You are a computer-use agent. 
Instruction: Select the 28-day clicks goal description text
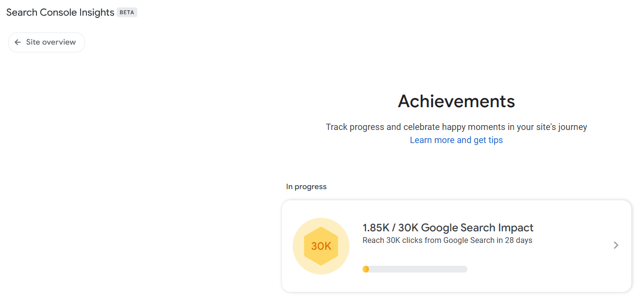(x=447, y=240)
